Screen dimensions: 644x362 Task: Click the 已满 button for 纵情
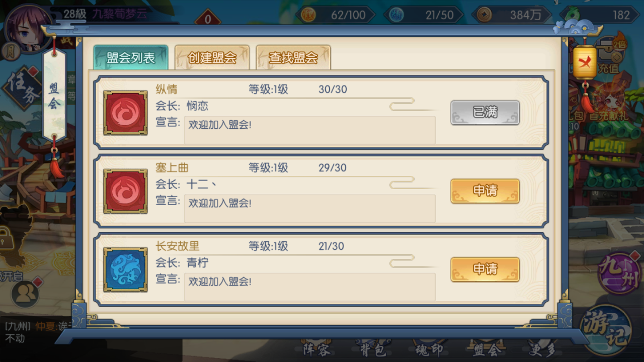485,113
